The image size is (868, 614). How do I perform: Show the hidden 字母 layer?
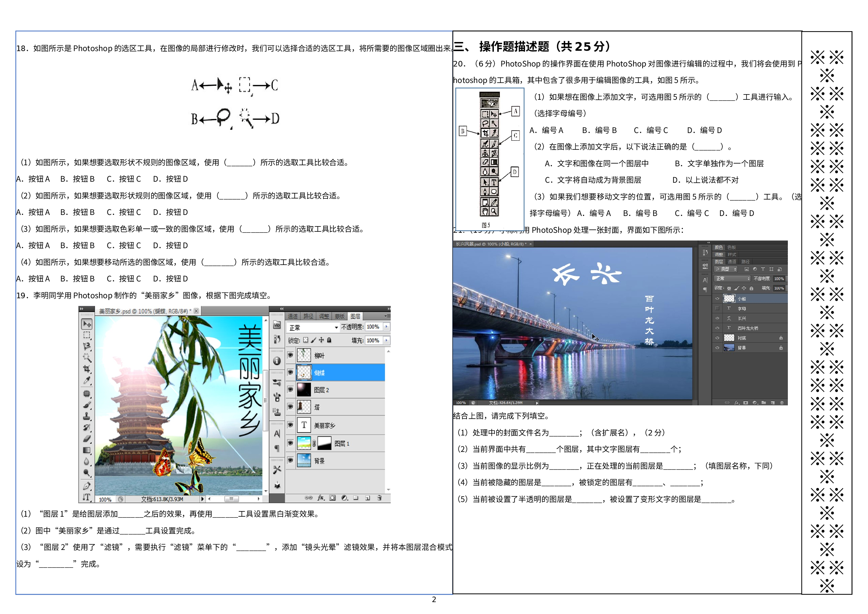(717, 308)
